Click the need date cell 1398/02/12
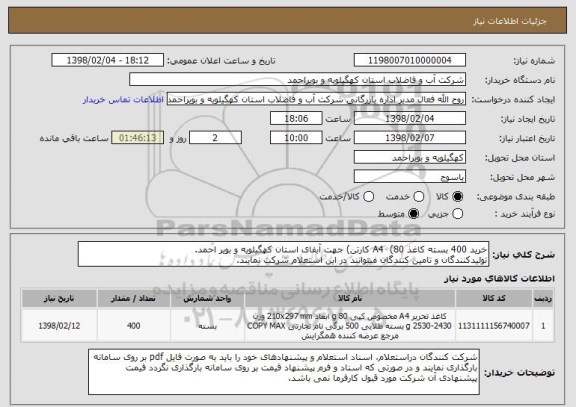This screenshot has height=407, width=576. tap(59, 325)
